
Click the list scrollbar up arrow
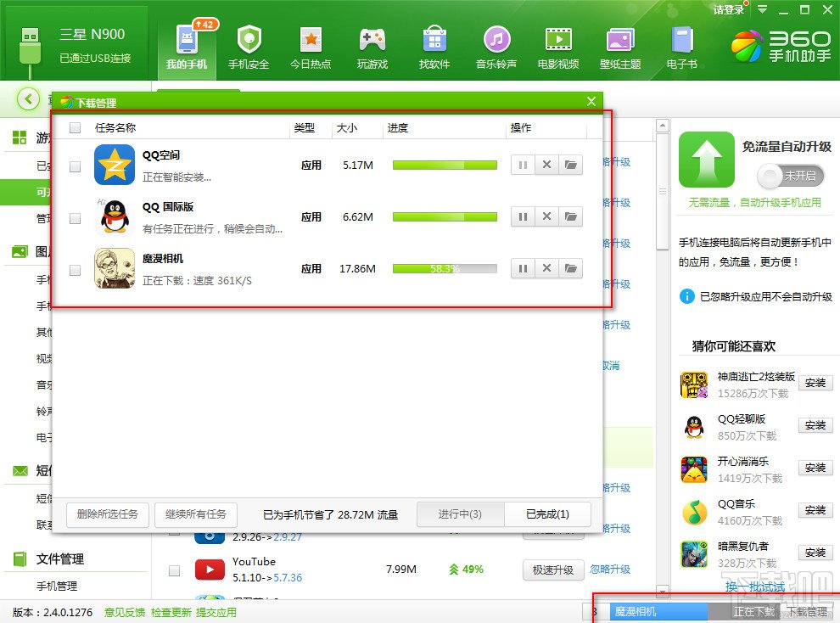click(x=663, y=126)
